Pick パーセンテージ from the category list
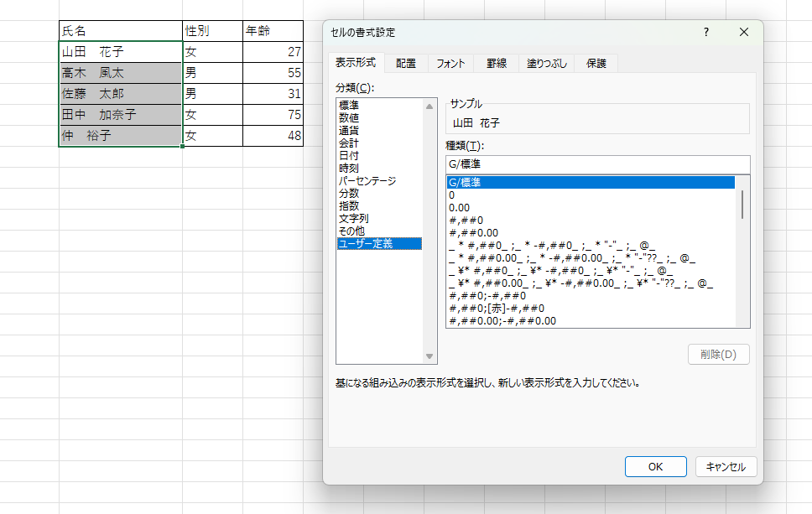The height and width of the screenshot is (514, 812). [367, 181]
